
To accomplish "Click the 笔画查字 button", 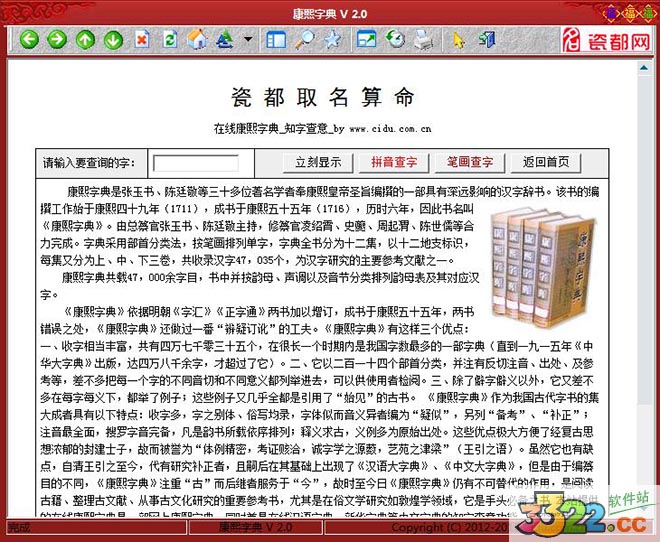I will tap(470, 163).
